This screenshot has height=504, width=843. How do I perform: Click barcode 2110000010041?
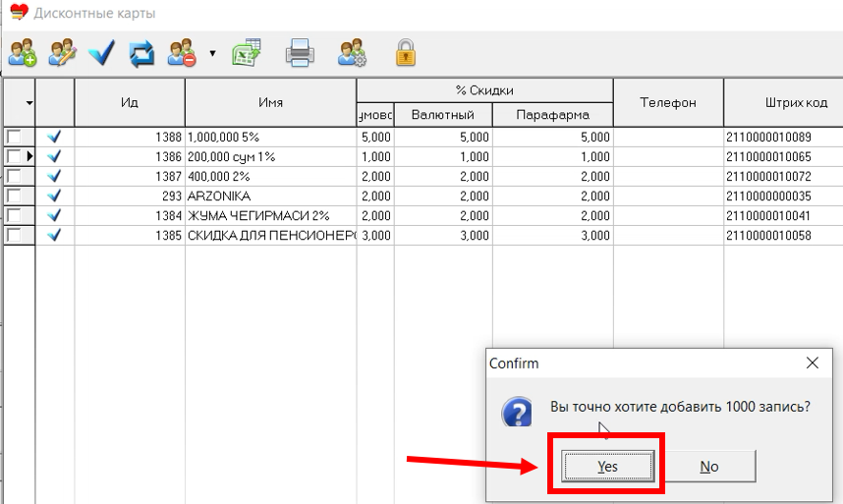(x=768, y=215)
